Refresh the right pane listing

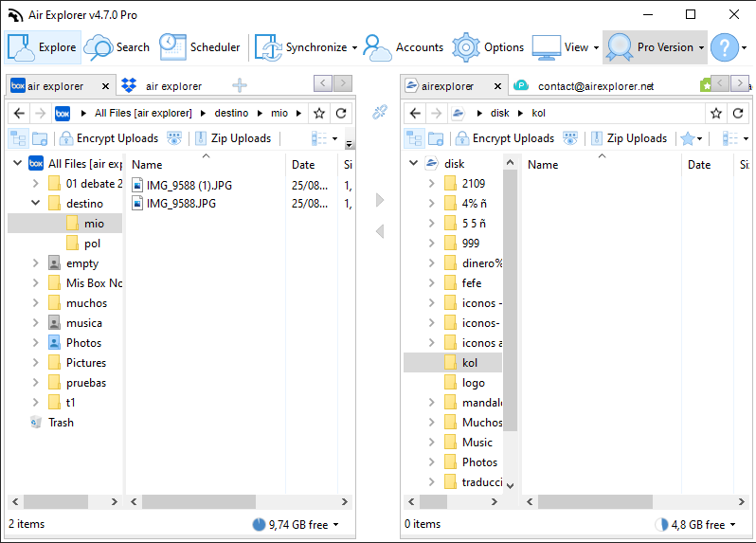738,114
